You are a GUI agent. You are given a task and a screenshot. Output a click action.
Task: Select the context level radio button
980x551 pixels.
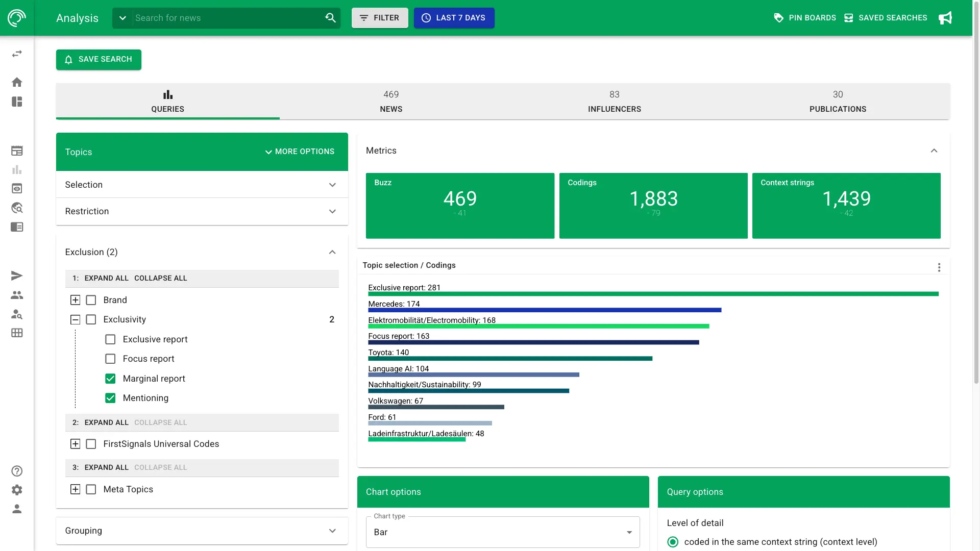(x=673, y=542)
